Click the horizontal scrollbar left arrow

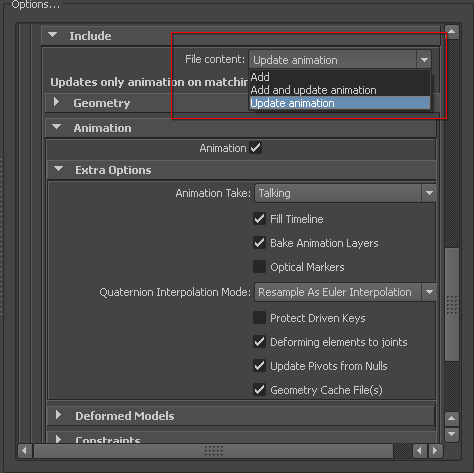25,451
